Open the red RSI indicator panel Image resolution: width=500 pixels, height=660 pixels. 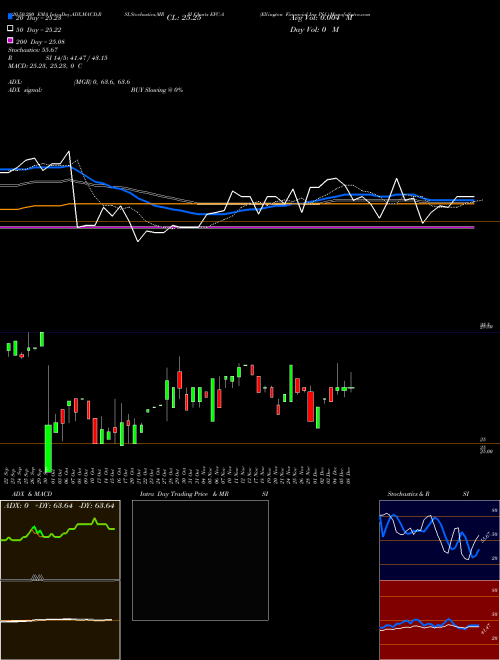[439, 620]
